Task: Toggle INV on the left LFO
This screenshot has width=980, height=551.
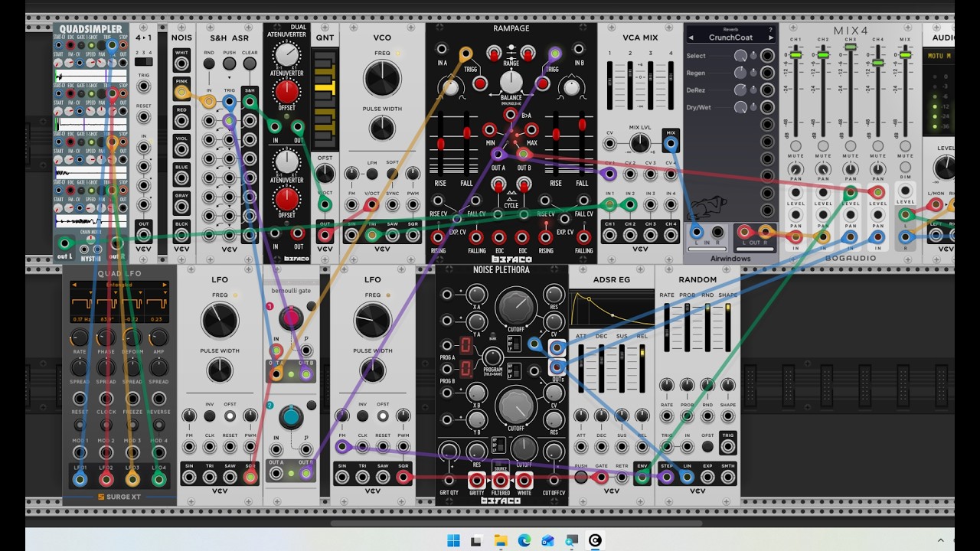Action: (209, 416)
